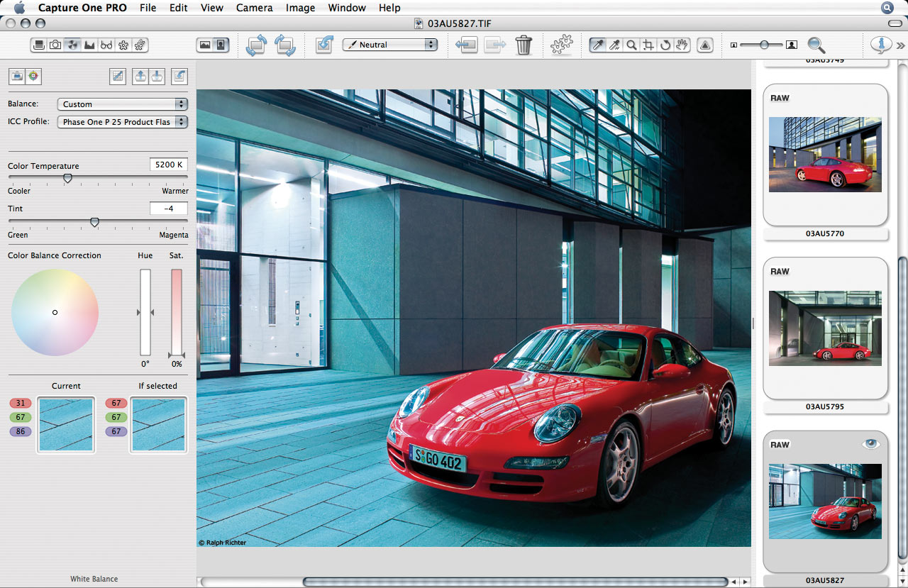Select the hand pan tool
The image size is (908, 588).
(682, 45)
